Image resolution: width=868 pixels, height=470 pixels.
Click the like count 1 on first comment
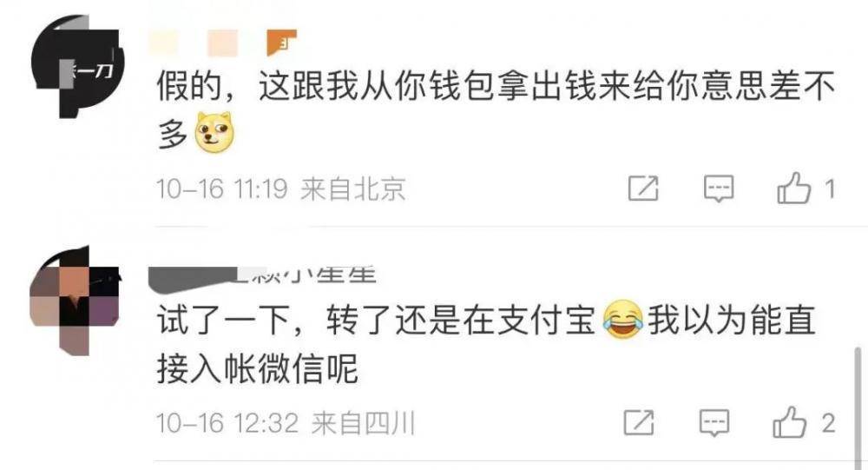click(x=829, y=189)
